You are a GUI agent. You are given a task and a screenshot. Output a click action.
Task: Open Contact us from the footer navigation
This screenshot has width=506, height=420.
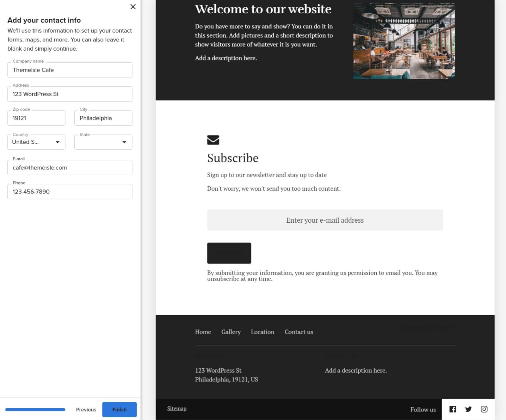(299, 332)
